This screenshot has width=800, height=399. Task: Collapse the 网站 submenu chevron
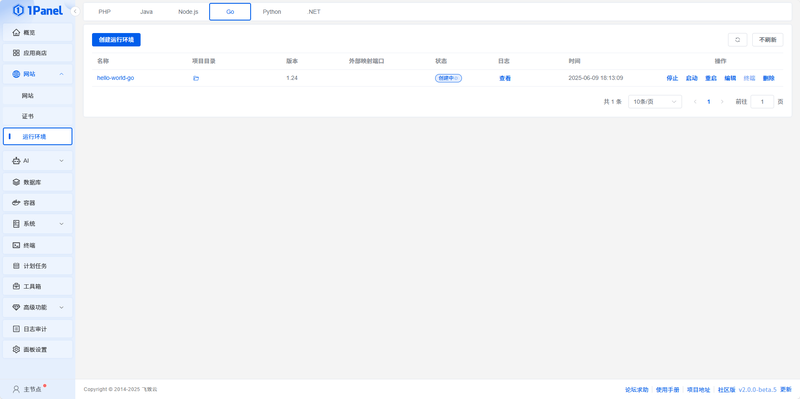coord(61,74)
